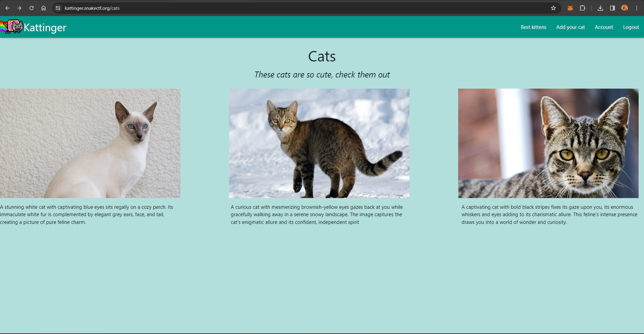Expand the three-dot browser menu

[x=637, y=8]
